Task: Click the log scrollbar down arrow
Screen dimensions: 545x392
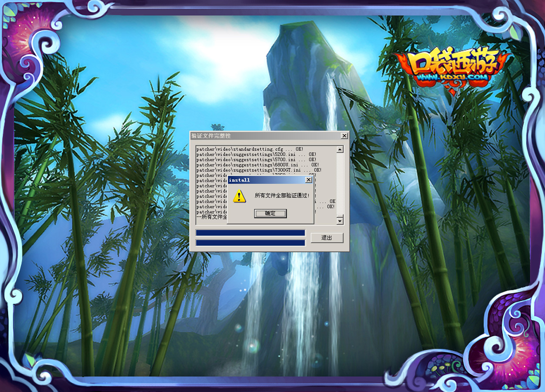Action: click(340, 221)
